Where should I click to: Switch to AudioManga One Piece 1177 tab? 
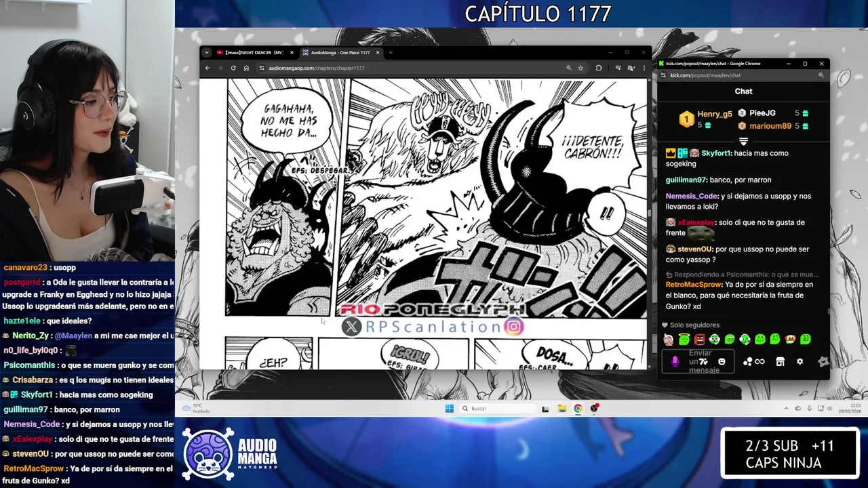click(x=340, y=53)
